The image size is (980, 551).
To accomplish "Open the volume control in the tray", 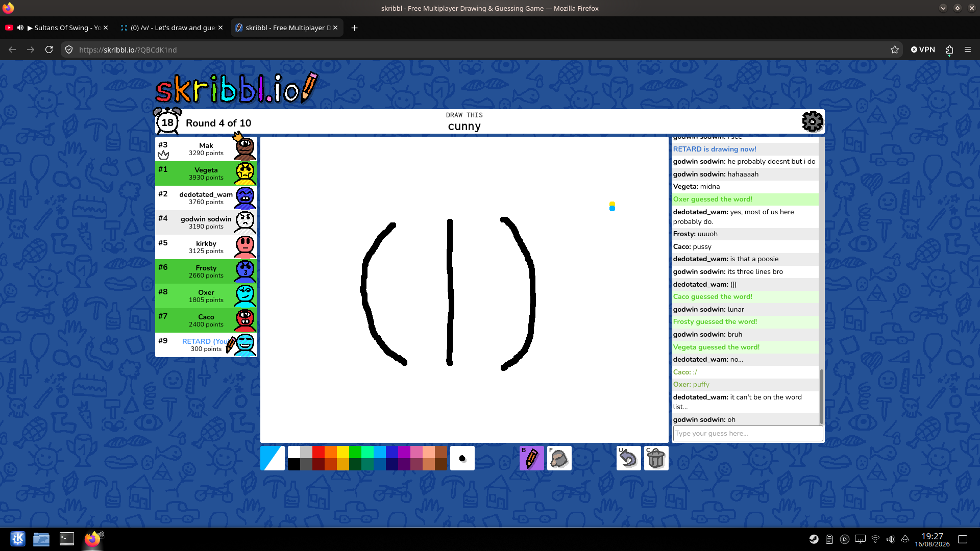I will point(890,539).
